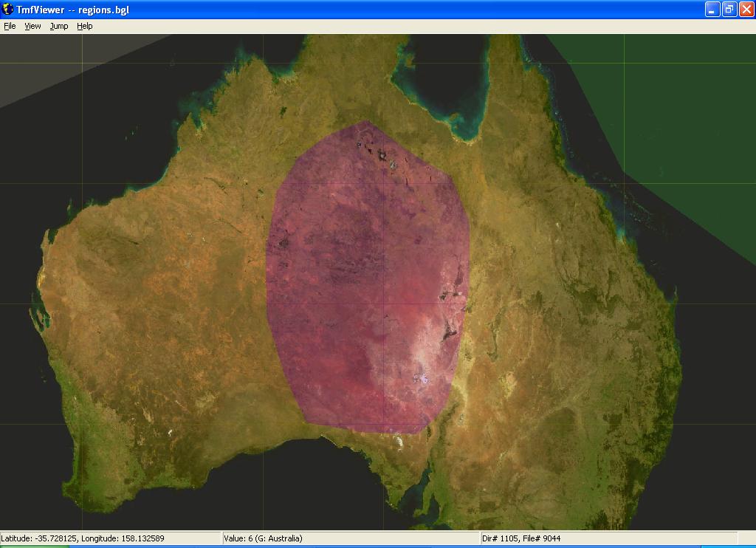
Task: Open the Help menu
Action: point(85,26)
